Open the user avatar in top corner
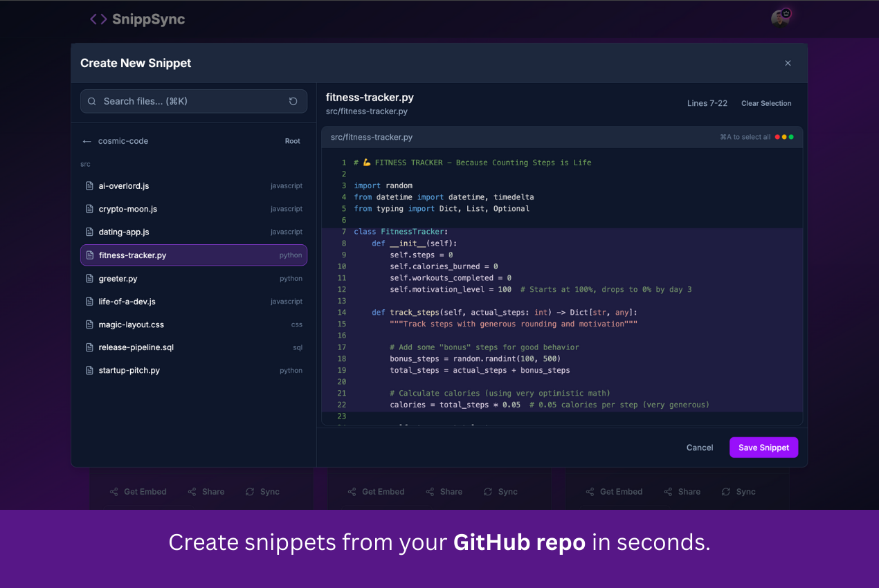The image size is (879, 588). 780,18
